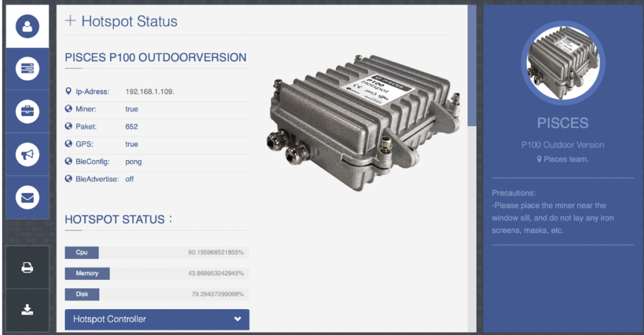This screenshot has width=644, height=335.
Task: Open the megaphone announcements icon
Action: [27, 154]
